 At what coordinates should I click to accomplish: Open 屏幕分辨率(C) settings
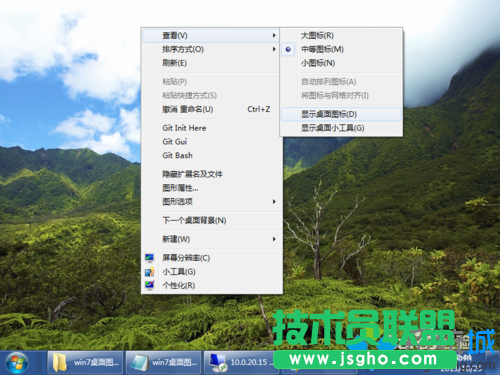(x=211, y=258)
